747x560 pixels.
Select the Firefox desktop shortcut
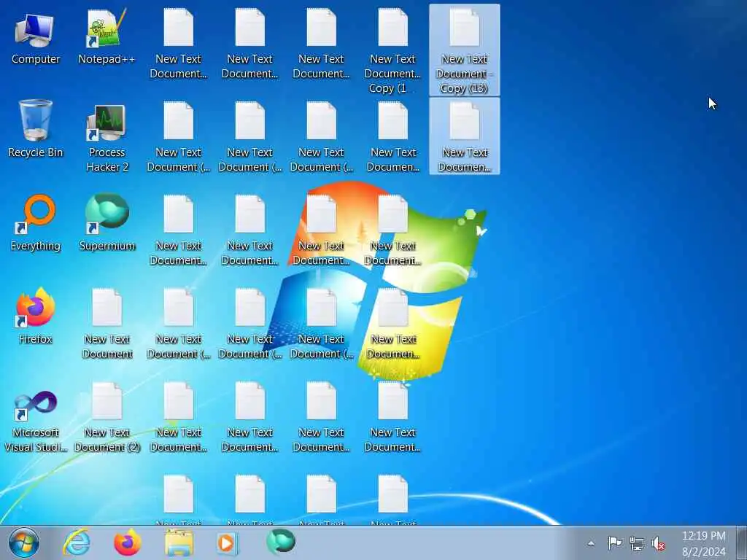click(x=36, y=316)
